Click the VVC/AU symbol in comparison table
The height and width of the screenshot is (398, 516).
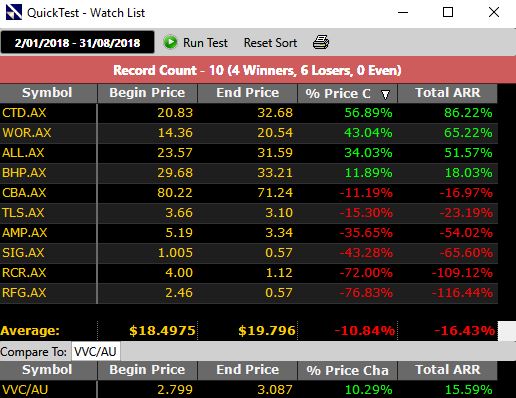25,389
